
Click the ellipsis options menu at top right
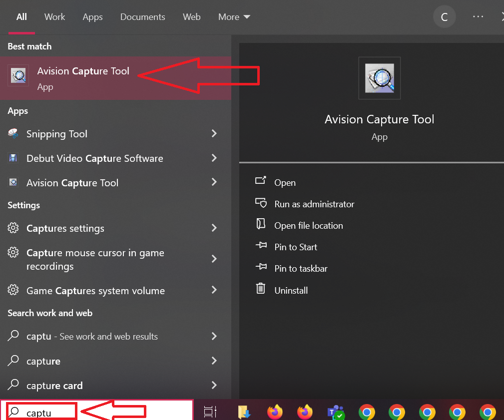478,16
